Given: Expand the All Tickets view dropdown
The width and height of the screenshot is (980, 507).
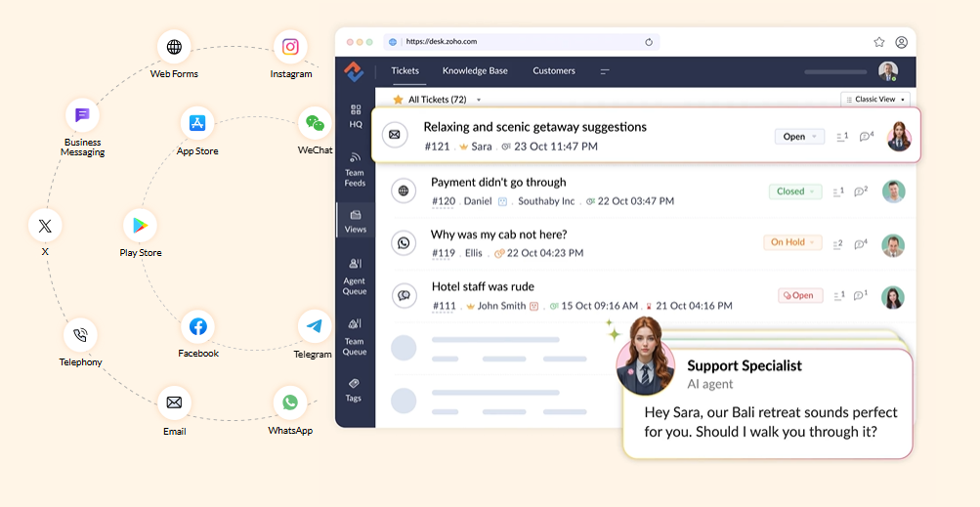Looking at the screenshot, I should coord(479,100).
